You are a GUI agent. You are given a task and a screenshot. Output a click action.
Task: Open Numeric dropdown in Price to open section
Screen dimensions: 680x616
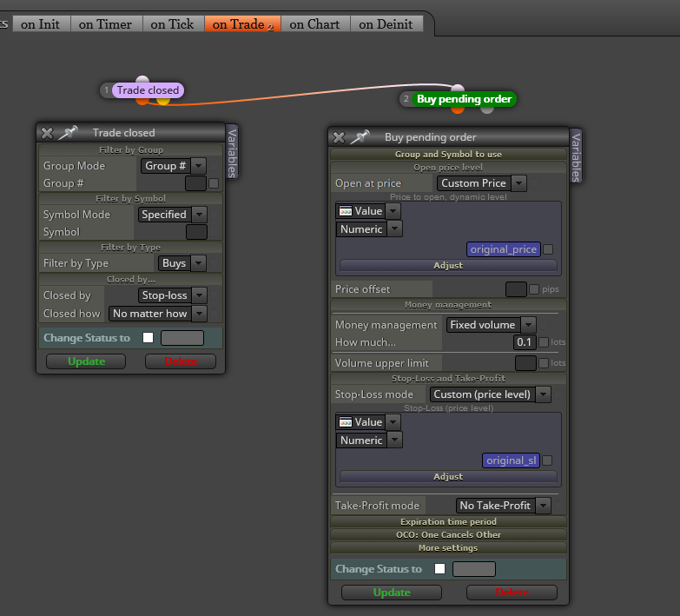[369, 229]
